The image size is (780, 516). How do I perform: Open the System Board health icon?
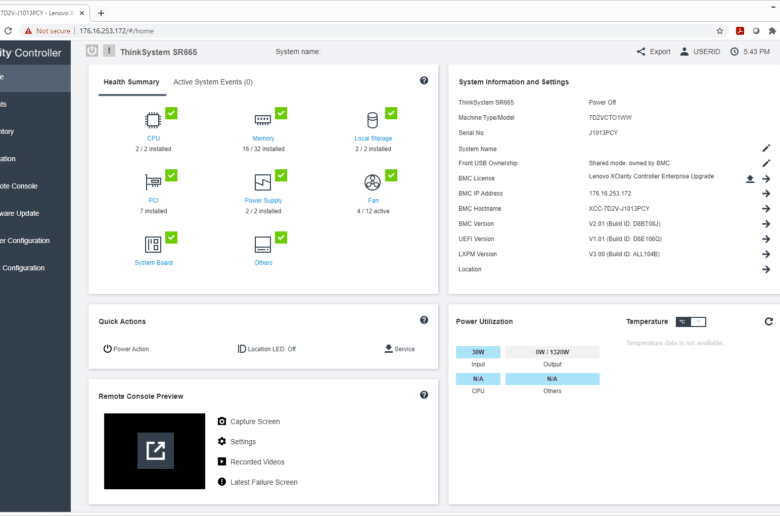(x=153, y=244)
